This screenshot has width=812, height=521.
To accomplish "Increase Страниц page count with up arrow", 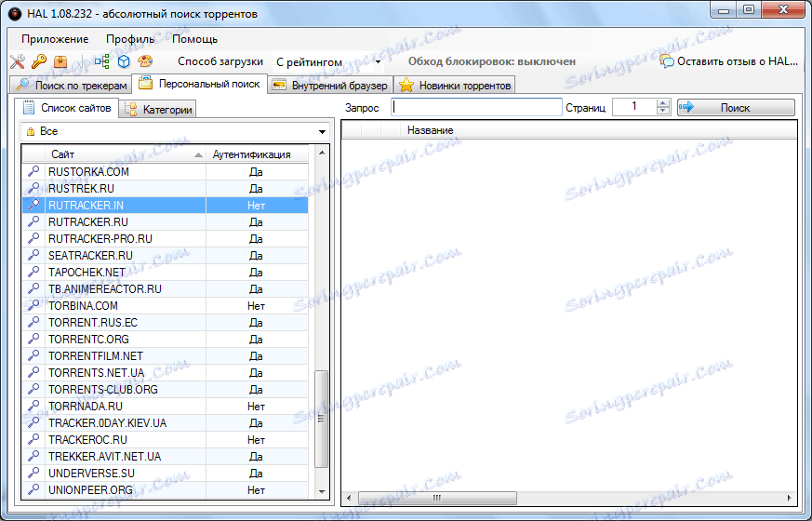I will tap(663, 103).
